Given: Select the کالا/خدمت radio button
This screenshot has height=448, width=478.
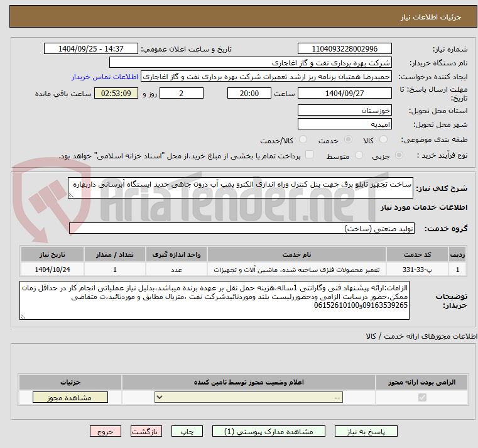Looking at the screenshot, I should click(x=303, y=139).
